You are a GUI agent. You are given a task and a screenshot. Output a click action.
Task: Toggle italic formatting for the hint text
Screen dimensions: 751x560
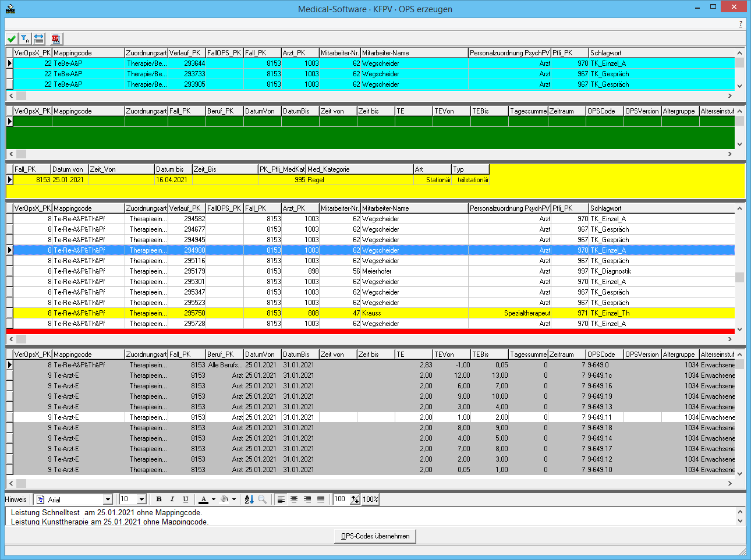[x=172, y=499]
